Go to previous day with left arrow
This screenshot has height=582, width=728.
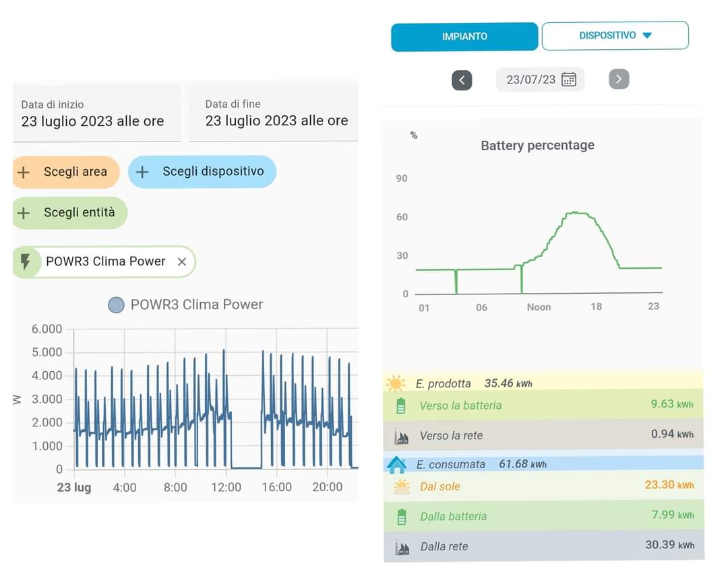tap(462, 80)
